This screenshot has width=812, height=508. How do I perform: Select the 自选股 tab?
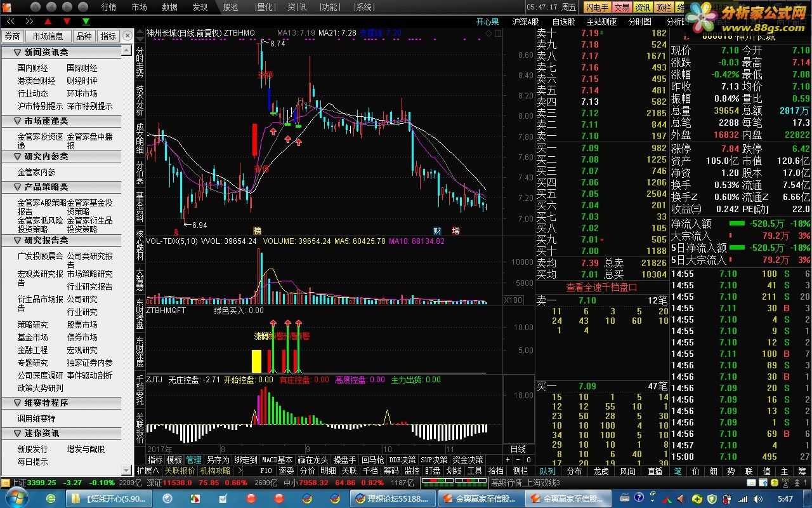tap(563, 22)
